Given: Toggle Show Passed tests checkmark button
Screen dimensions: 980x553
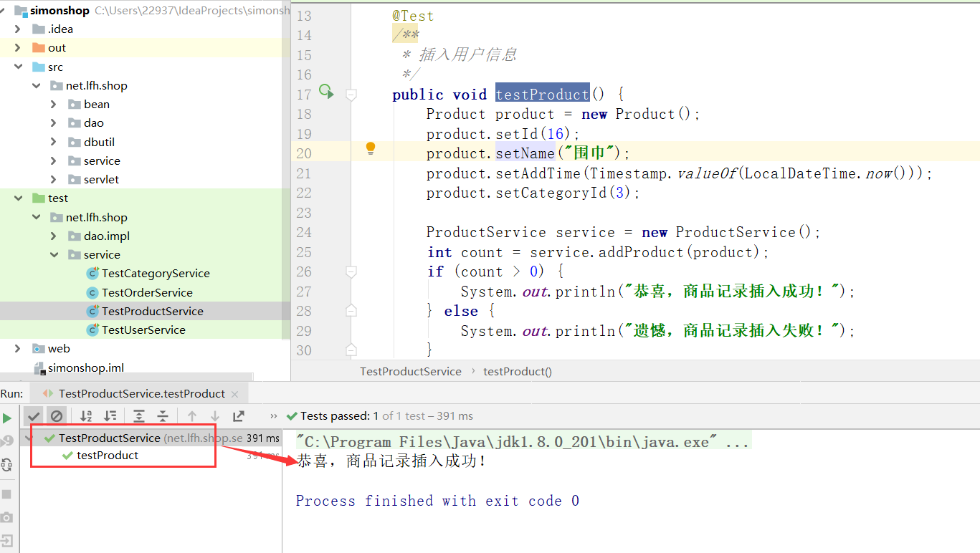Looking at the screenshot, I should click(34, 416).
